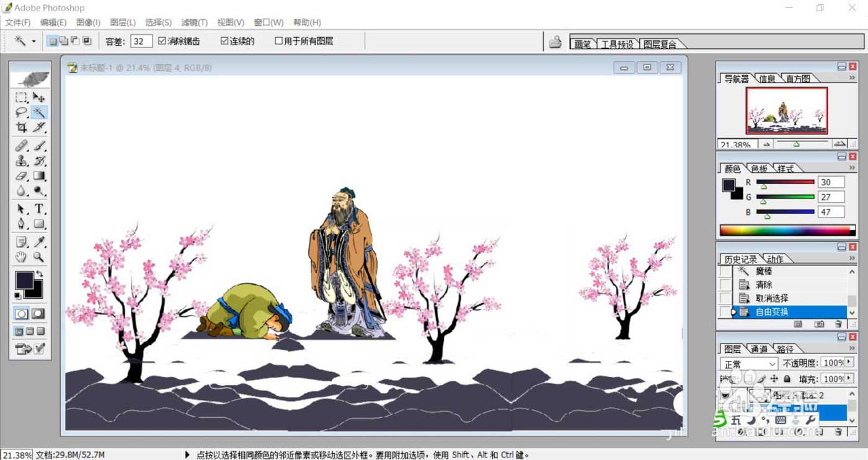Enable use all layers checkbox (用于所有图层)

[278, 41]
